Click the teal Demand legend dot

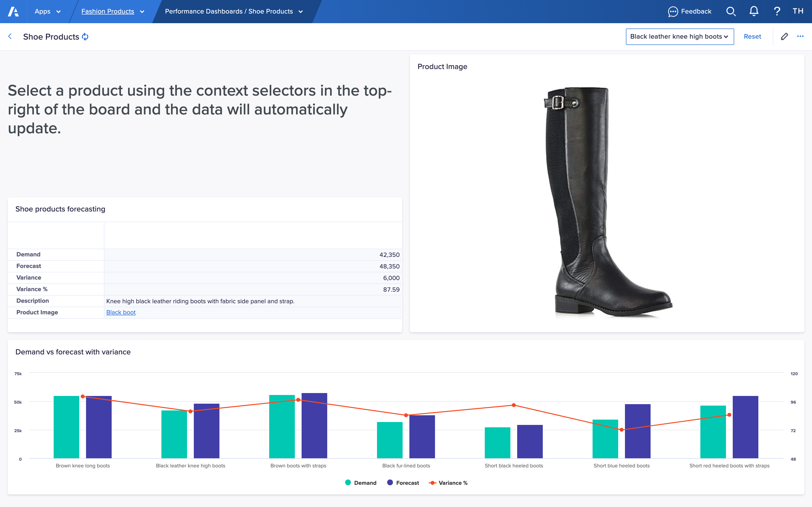coord(348,483)
